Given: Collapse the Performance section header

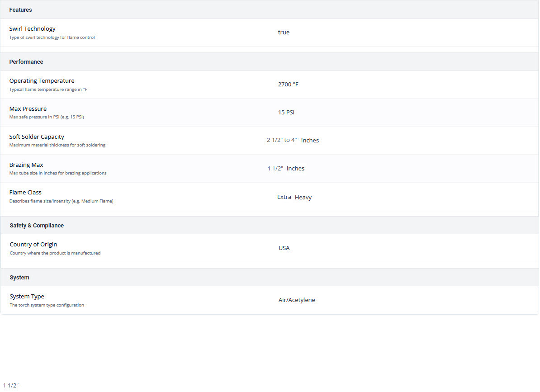Looking at the screenshot, I should [26, 61].
